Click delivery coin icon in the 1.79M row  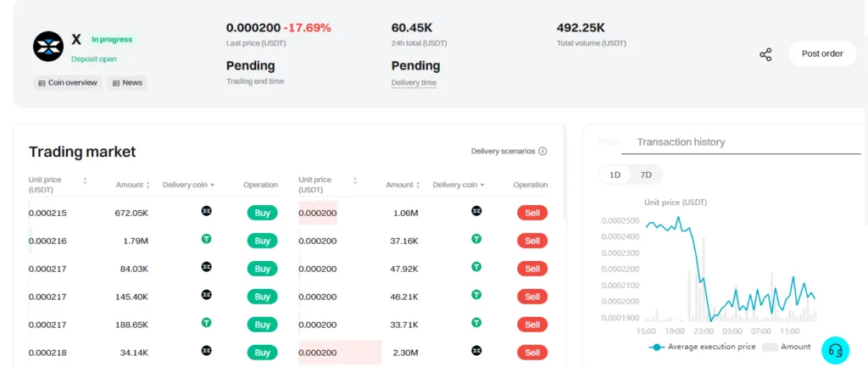pos(207,238)
